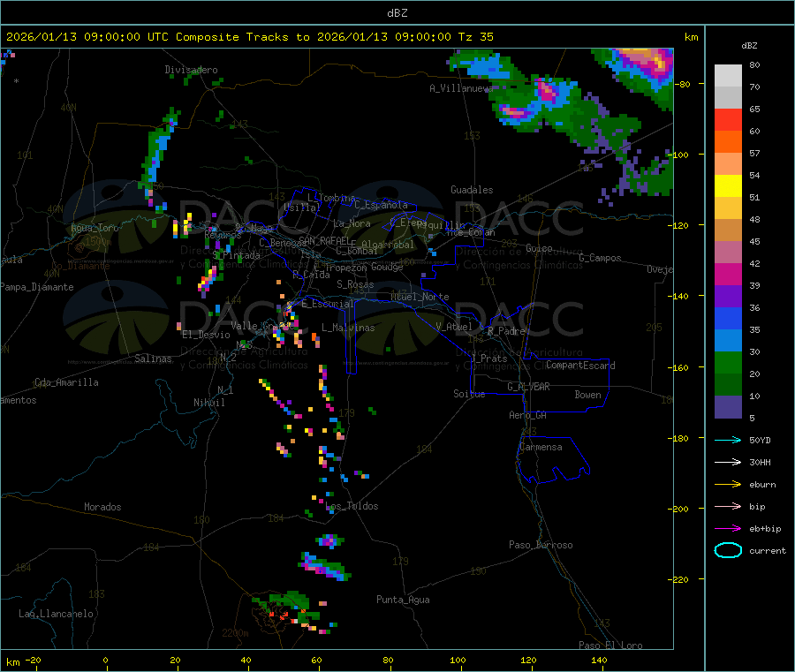Screen dimensions: 795x672
Task: Click the orange 57 dBZ color swatch
Action: click(728, 142)
